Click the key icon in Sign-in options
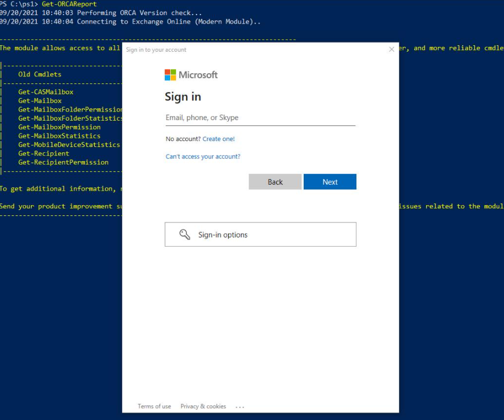The image size is (504, 420). point(185,235)
